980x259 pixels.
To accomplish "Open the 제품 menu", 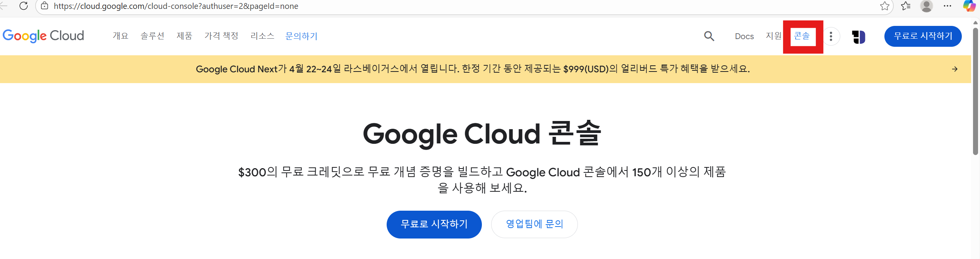I will click(x=185, y=36).
